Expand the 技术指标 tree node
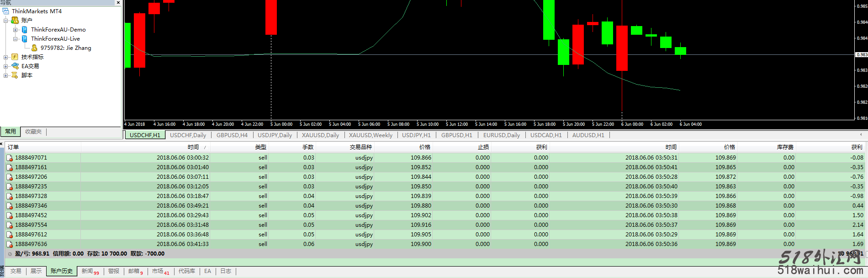868x278 pixels. coord(5,57)
